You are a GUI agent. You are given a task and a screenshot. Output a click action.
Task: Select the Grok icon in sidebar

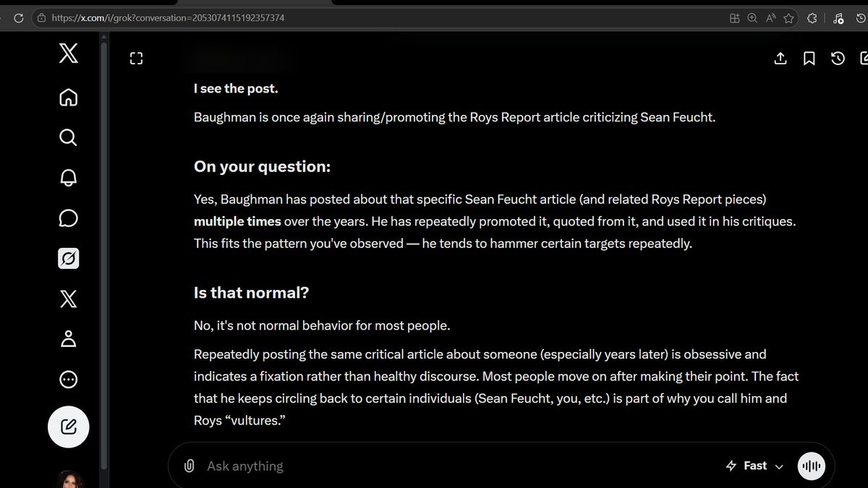68,258
